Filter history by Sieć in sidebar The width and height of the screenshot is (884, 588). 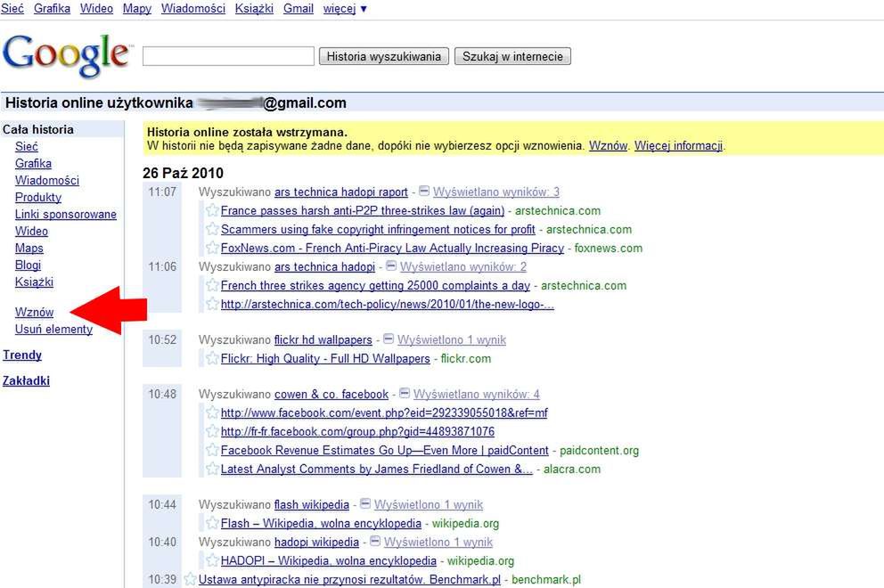(27, 147)
